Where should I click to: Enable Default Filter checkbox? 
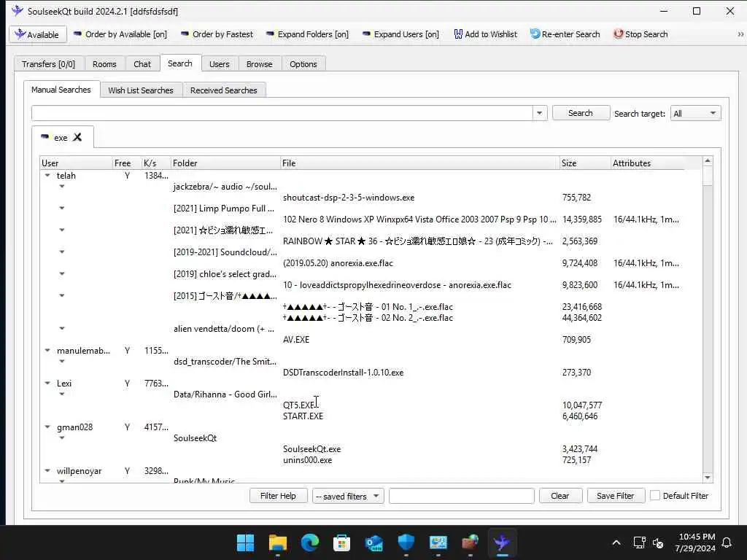(655, 495)
